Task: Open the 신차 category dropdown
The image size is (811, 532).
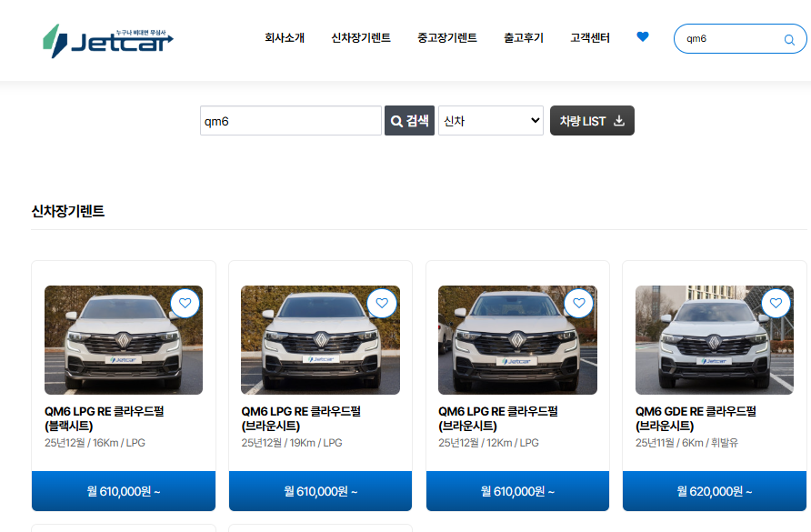Action: click(x=491, y=121)
